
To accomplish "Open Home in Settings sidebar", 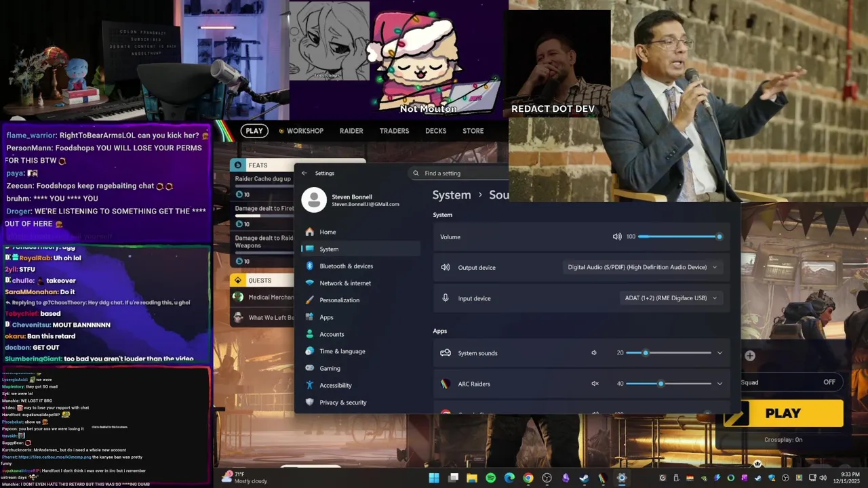I will 361,232.
